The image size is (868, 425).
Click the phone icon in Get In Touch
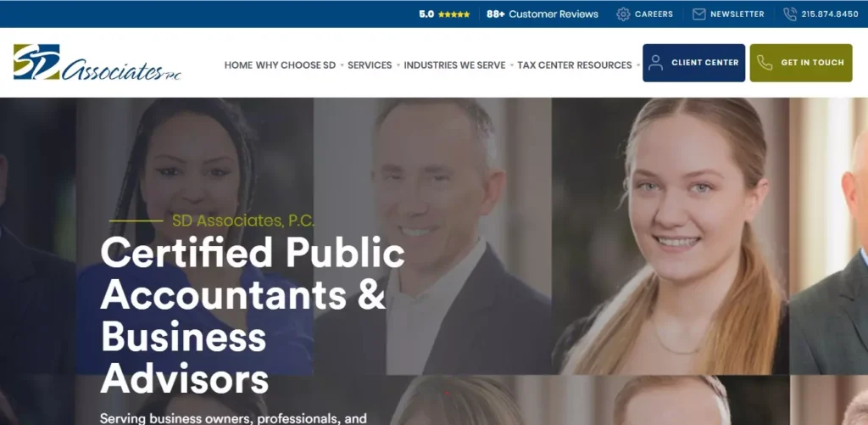click(765, 63)
